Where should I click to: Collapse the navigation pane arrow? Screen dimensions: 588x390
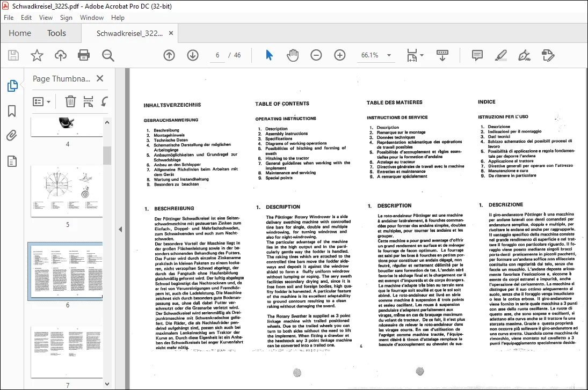pos(120,229)
